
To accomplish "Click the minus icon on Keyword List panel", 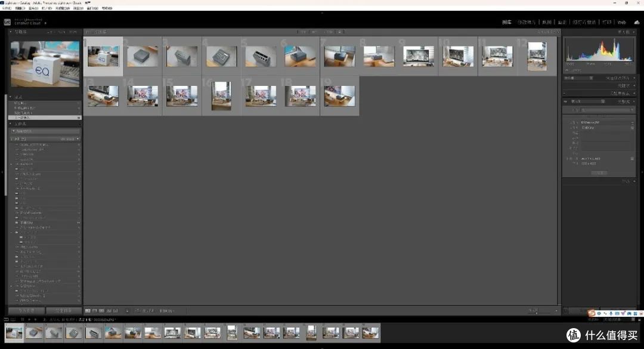I will pyautogui.click(x=564, y=93).
